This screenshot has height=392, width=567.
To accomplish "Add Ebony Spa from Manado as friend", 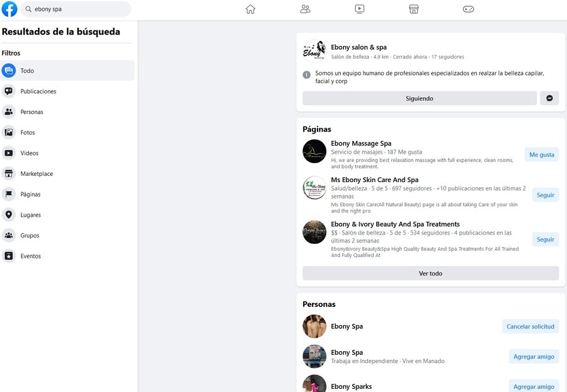I will [x=534, y=357].
